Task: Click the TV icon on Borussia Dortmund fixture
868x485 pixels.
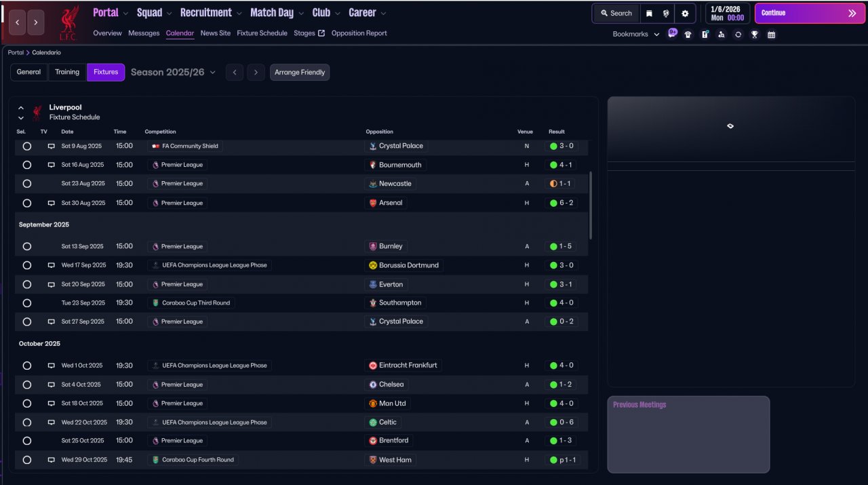Action: point(51,265)
